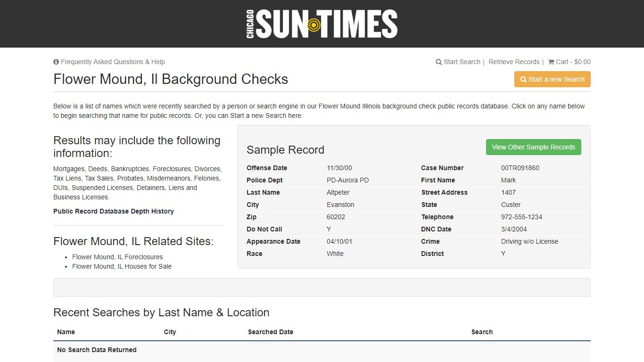Open the Public Record Database Depth History link
Image resolution: width=644 pixels, height=362 pixels.
tap(114, 211)
